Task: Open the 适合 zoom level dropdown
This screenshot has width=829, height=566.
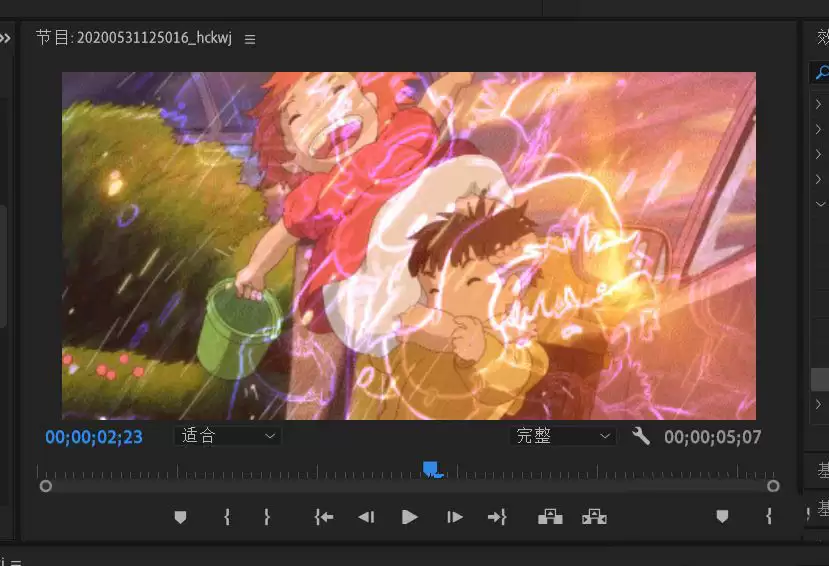Action: (x=228, y=436)
